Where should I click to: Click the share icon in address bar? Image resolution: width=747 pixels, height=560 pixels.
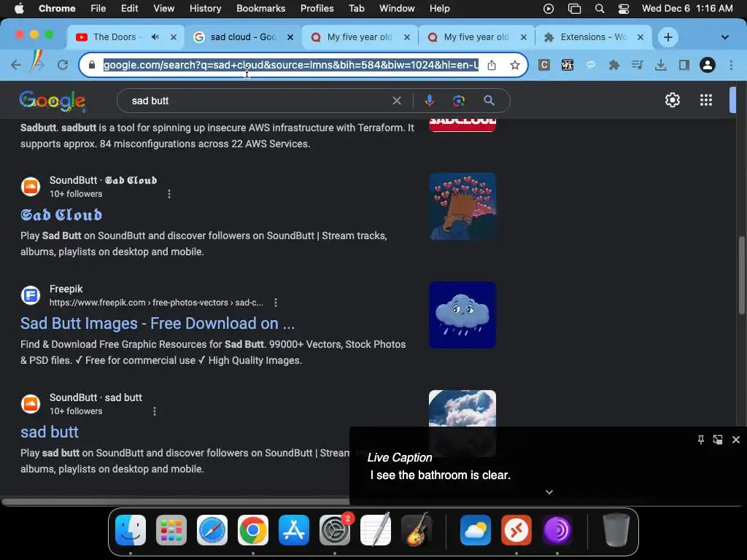pos(492,65)
